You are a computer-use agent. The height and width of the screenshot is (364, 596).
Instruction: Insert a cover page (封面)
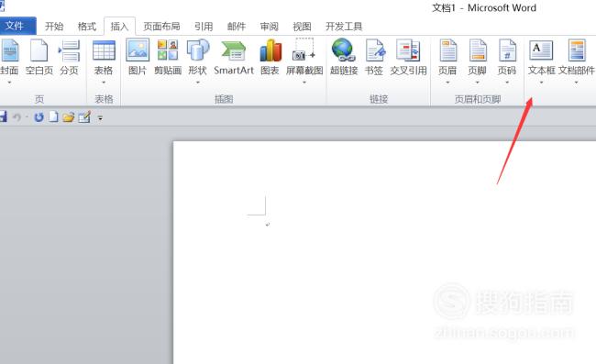pos(9,57)
